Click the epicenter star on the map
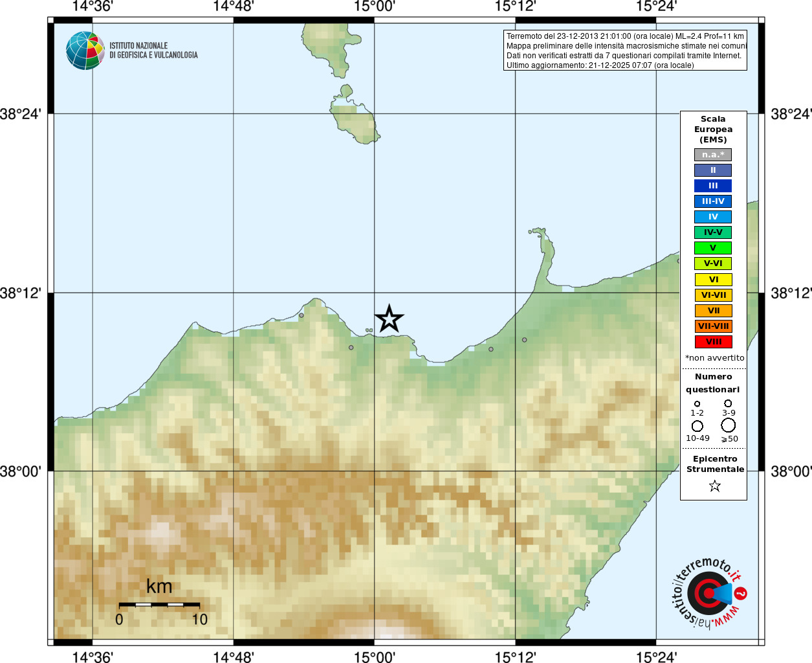Image resolution: width=812 pixels, height=663 pixels. click(x=389, y=319)
